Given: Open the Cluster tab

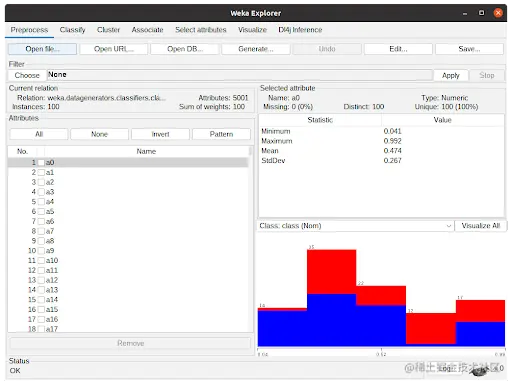Looking at the screenshot, I should (108, 30).
